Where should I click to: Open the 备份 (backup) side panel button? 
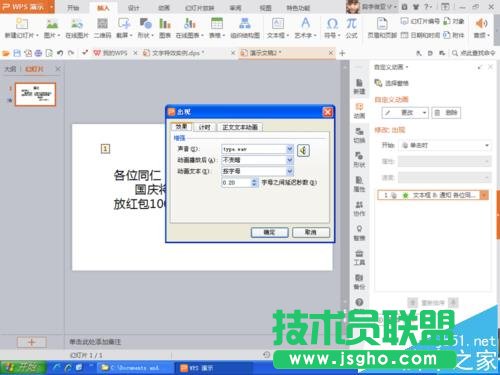point(359,282)
